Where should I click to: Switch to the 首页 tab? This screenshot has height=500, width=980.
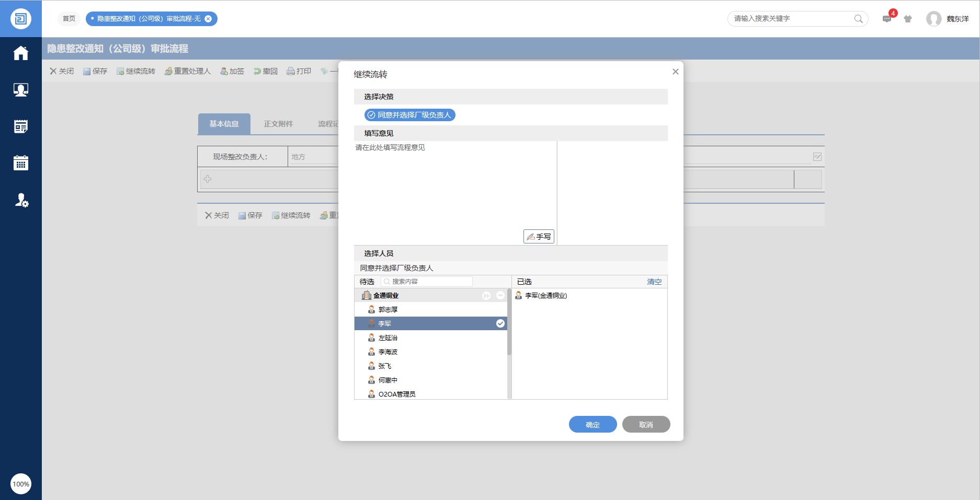pyautogui.click(x=69, y=19)
